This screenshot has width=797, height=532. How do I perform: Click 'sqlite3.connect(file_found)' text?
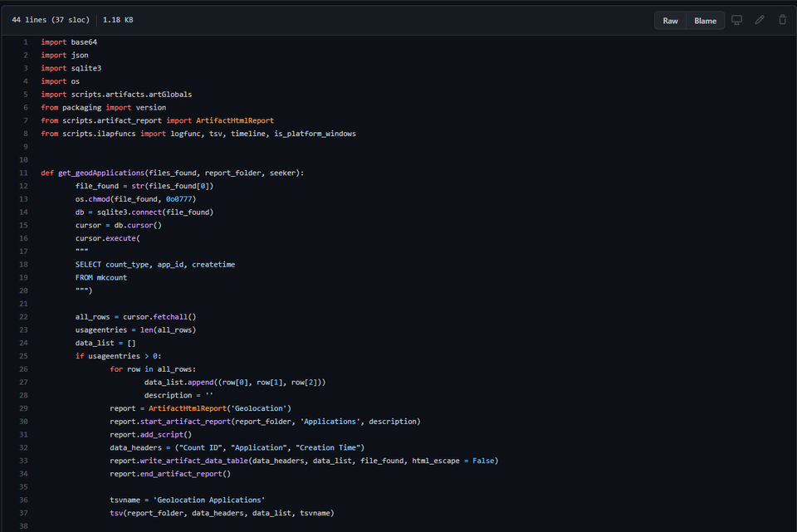pos(155,212)
